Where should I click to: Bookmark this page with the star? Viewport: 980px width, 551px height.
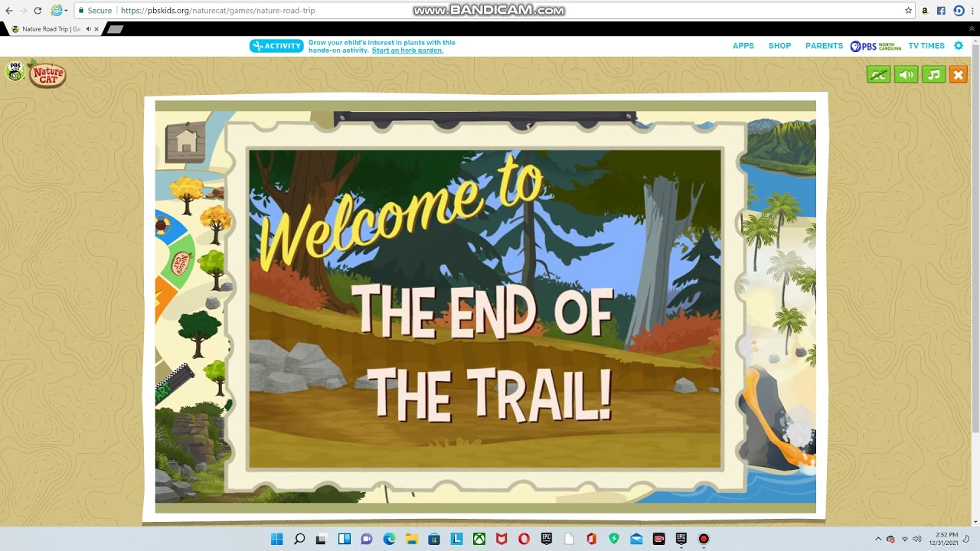(908, 11)
